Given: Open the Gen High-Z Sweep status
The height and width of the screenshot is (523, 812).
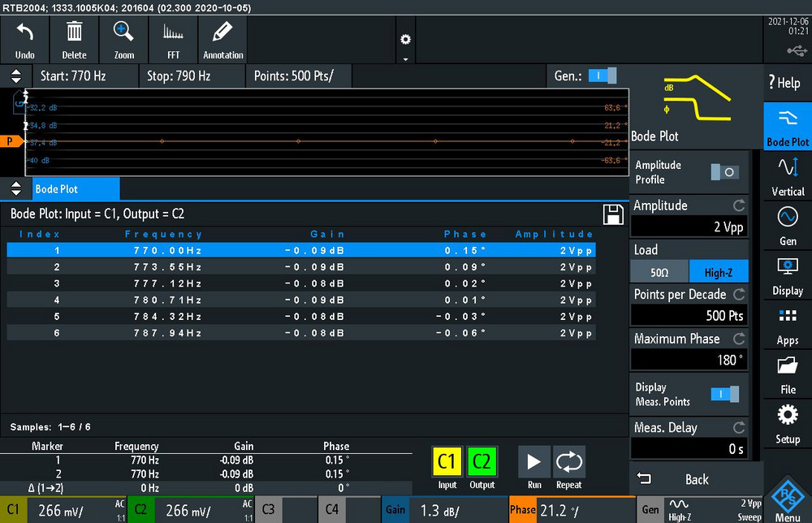Looking at the screenshot, I should (x=700, y=509).
